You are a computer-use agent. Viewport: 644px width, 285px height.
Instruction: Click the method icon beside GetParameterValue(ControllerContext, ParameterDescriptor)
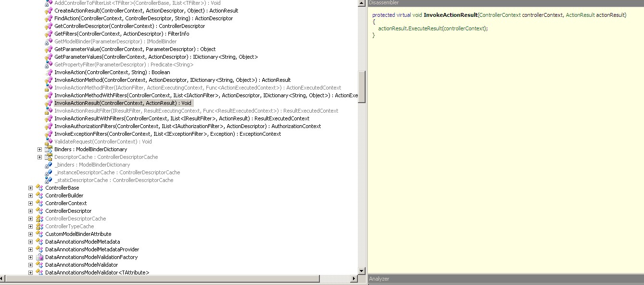48,49
